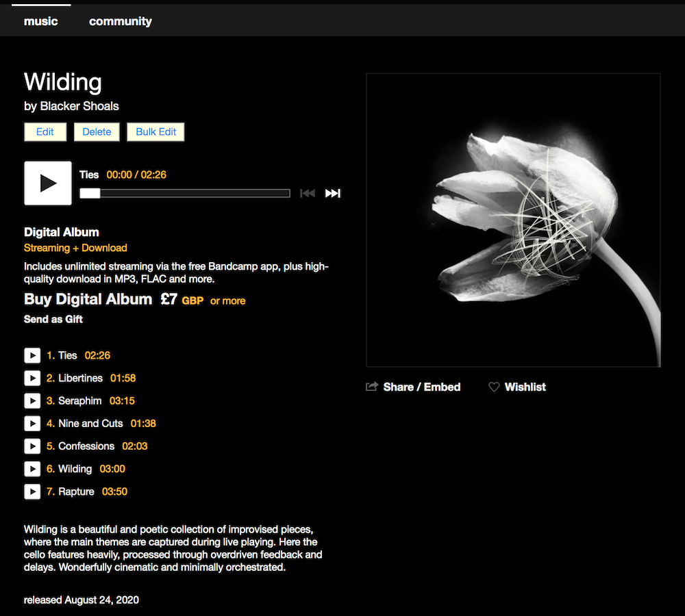Play the album with the large play button
The image size is (685, 616).
(x=48, y=183)
